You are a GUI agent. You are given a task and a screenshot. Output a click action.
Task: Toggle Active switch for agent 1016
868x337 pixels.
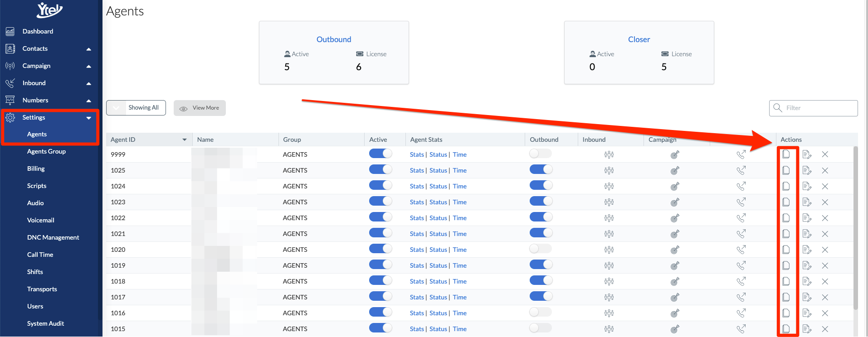tap(380, 312)
